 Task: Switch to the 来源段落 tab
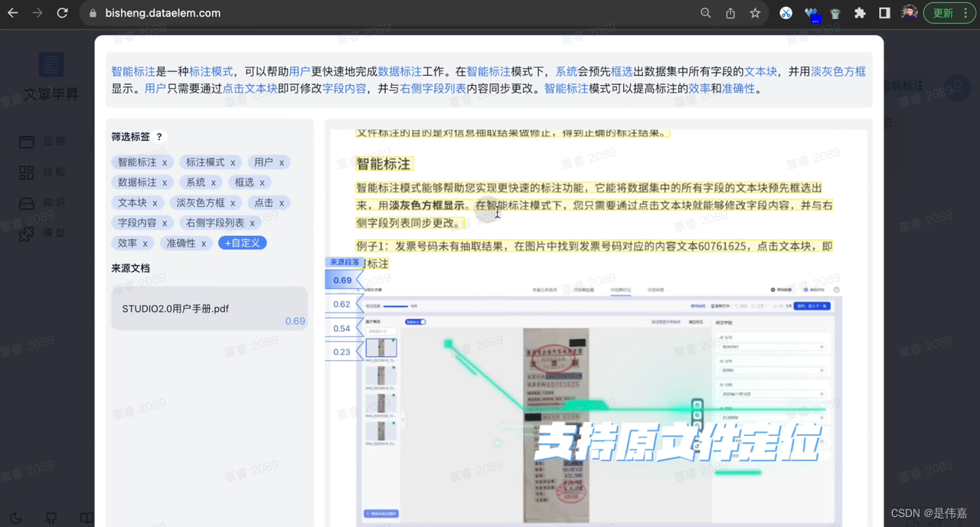345,262
